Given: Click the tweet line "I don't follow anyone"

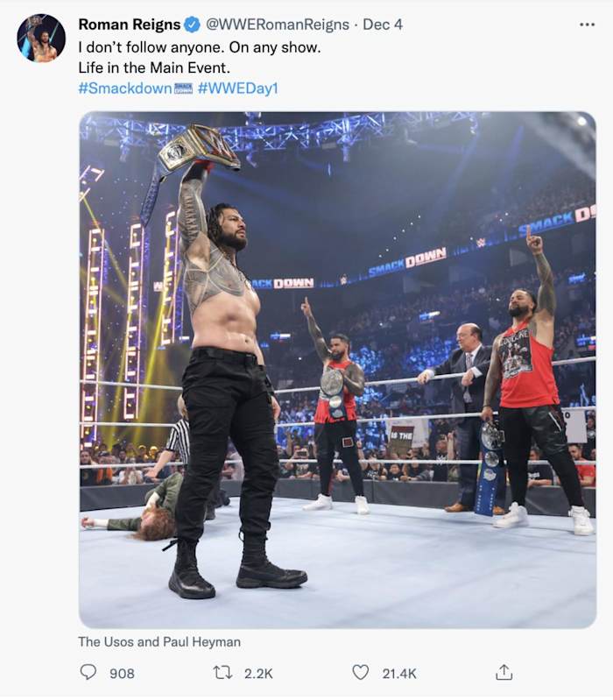Looking at the screenshot, I should (200, 47).
